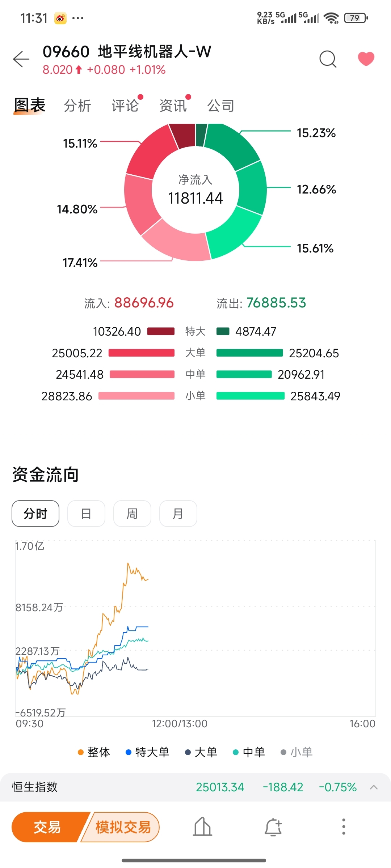Toggle the 特大单 legend series

point(147,752)
